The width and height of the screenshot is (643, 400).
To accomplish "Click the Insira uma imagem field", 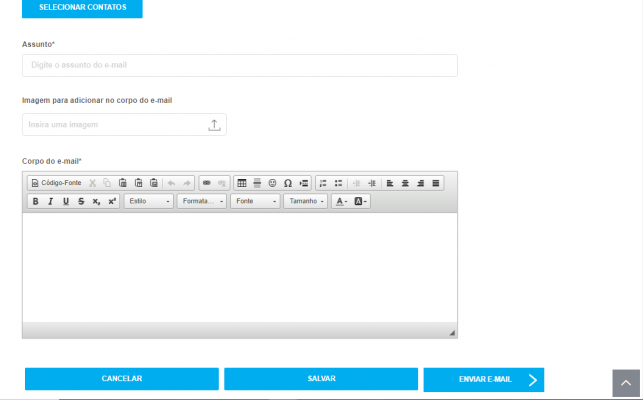I will (x=124, y=125).
